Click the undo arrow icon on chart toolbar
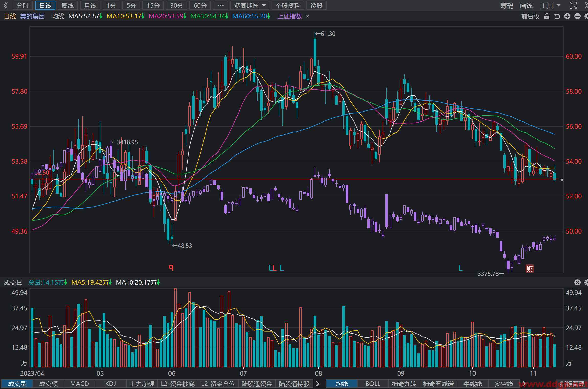This screenshot has width=588, height=389. [557, 16]
